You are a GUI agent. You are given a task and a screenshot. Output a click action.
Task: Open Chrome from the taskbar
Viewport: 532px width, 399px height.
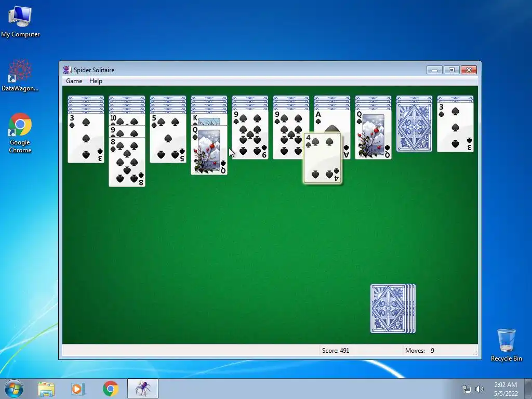coord(111,389)
